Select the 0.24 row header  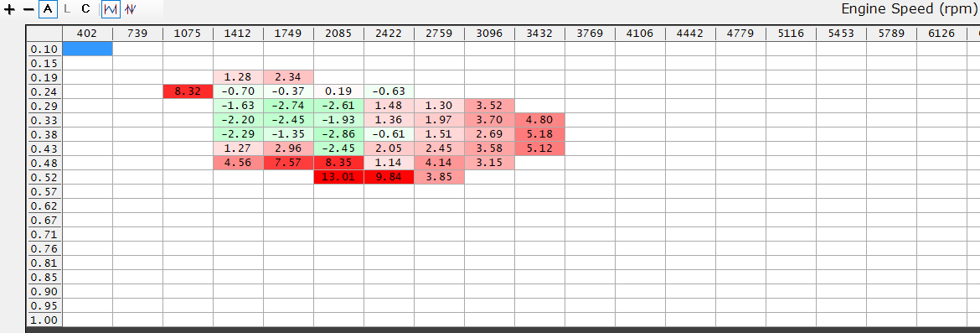pos(44,91)
